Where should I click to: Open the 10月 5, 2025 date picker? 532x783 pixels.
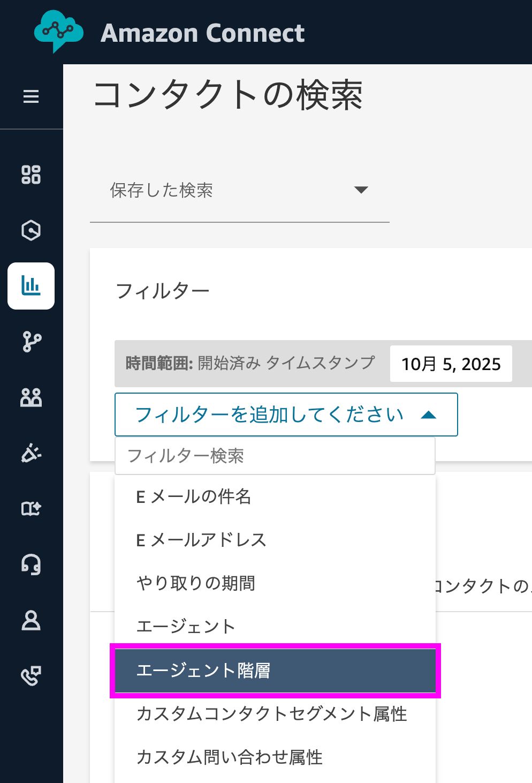coord(451,364)
